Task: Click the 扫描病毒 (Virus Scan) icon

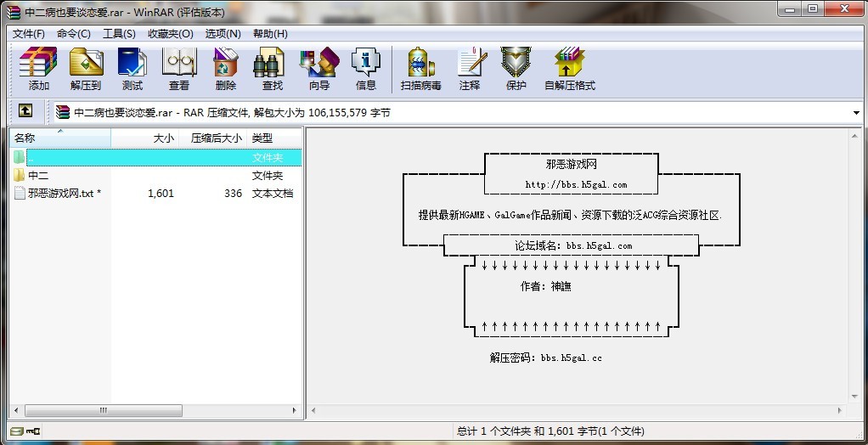Action: click(420, 62)
